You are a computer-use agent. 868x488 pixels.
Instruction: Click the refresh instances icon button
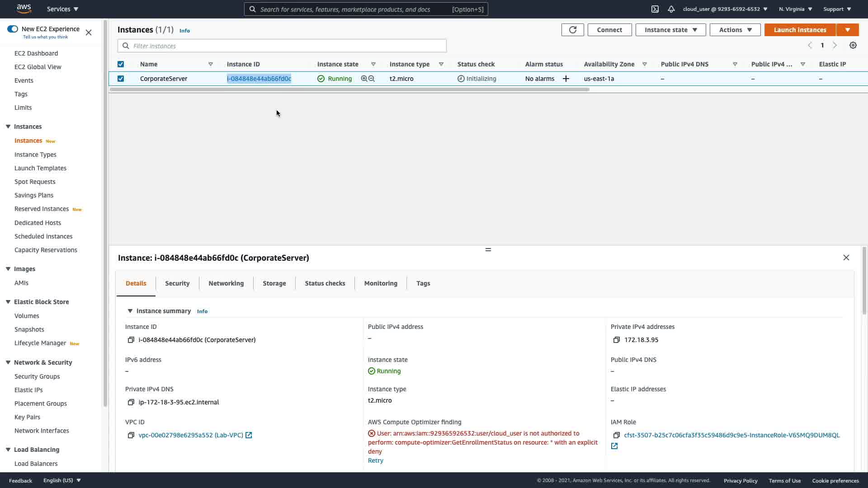[572, 30]
